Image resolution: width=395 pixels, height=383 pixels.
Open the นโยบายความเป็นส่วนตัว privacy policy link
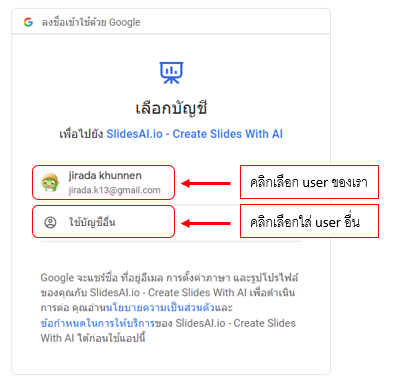coord(160,307)
